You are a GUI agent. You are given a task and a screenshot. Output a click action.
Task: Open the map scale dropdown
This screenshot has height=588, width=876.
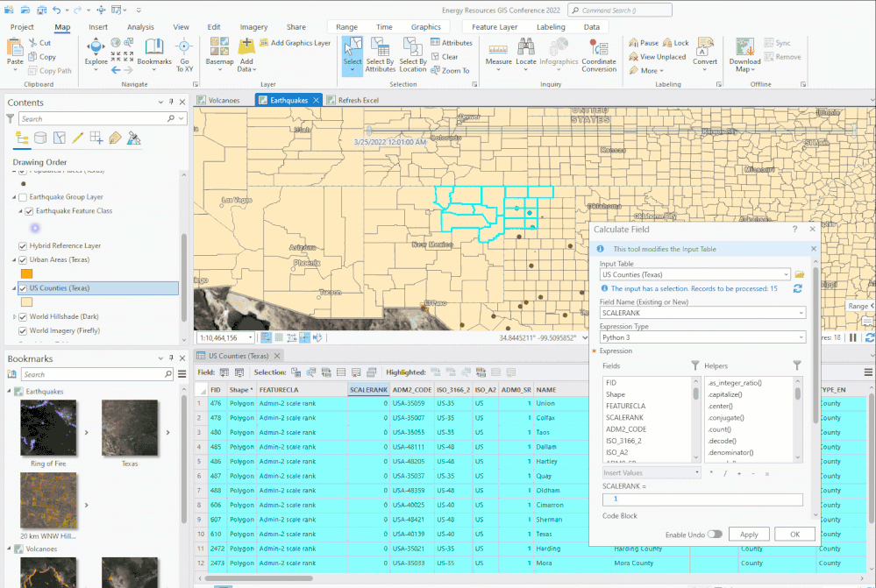pos(251,337)
